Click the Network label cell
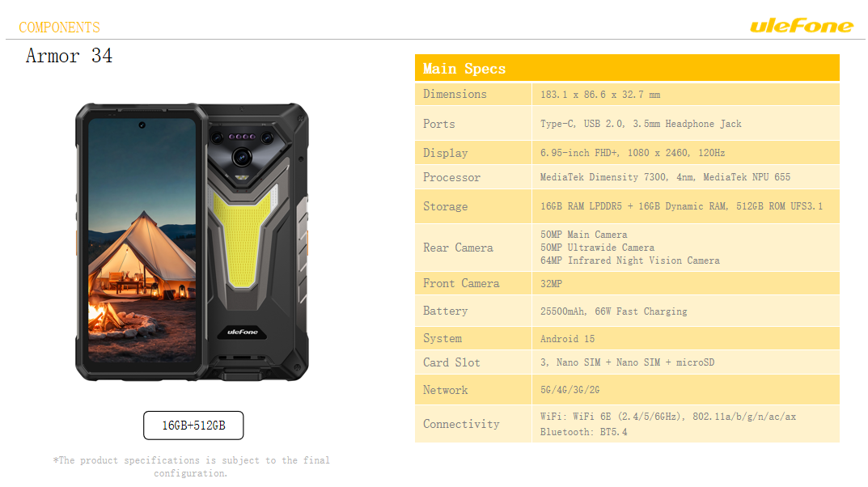868x487 pixels. (473, 390)
